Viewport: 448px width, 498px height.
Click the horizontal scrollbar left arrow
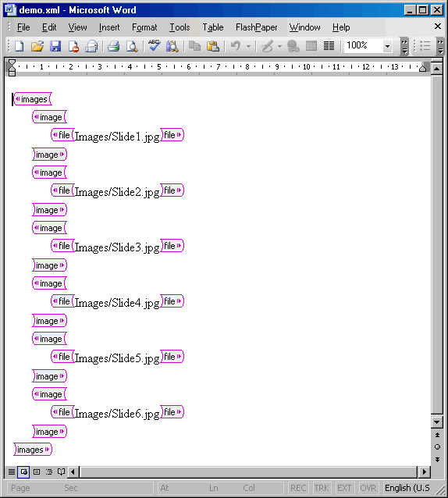pos(73,471)
